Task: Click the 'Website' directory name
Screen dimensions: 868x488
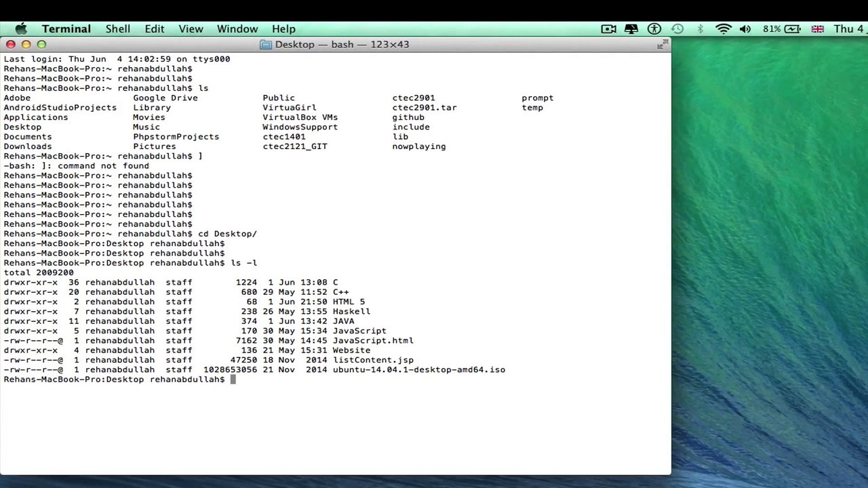Action: click(352, 350)
